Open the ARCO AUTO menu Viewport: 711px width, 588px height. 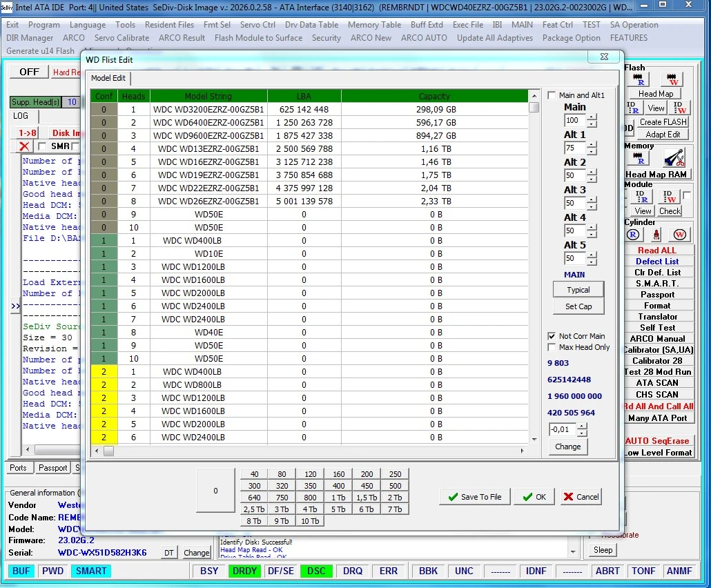coord(424,38)
